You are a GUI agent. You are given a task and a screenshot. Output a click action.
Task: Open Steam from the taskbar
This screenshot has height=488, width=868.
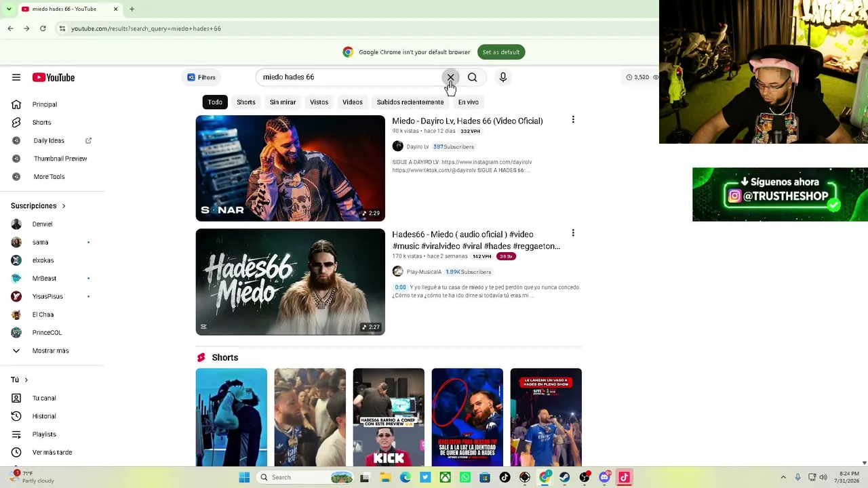coord(565,477)
